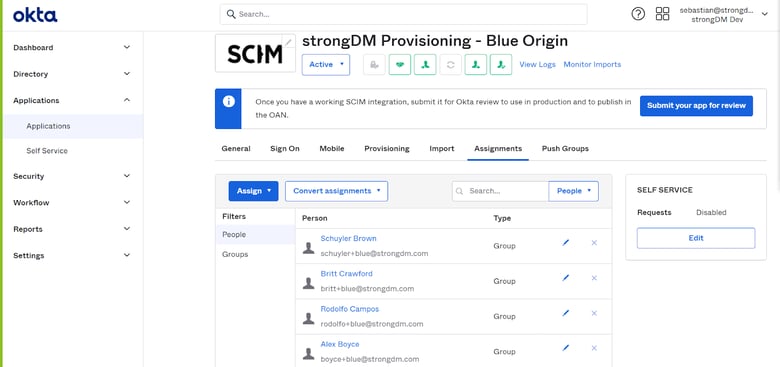Remove Alex Boyce's assignment with X icon

click(x=594, y=348)
